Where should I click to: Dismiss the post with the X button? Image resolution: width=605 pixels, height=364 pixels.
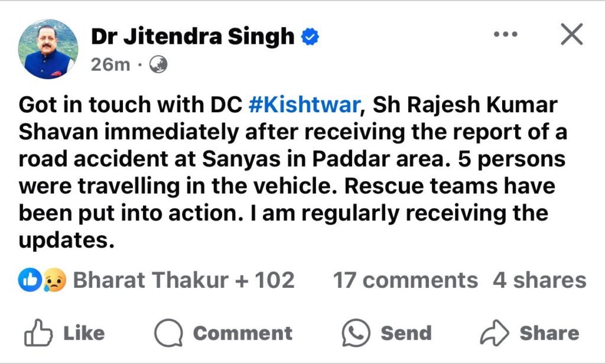(571, 35)
